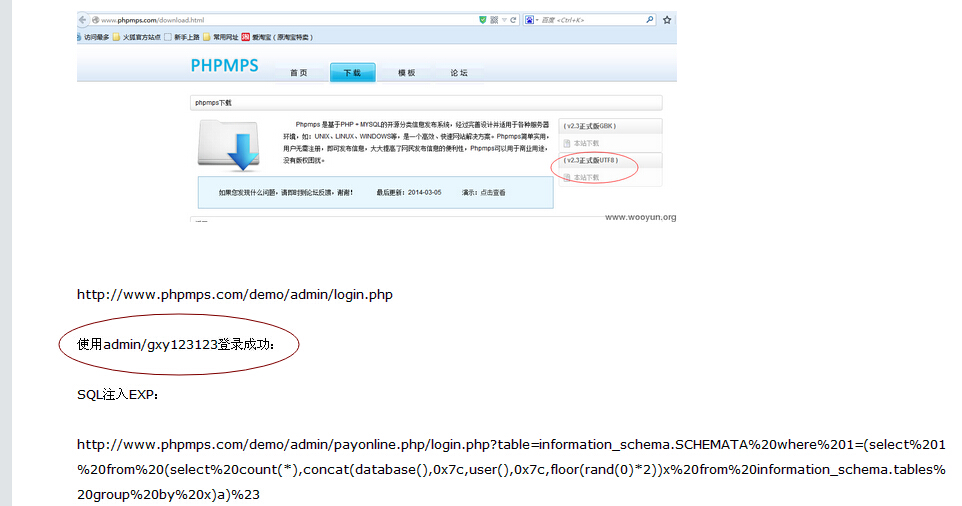Click the reload page icon
The width and height of the screenshot is (962, 506).
[513, 20]
